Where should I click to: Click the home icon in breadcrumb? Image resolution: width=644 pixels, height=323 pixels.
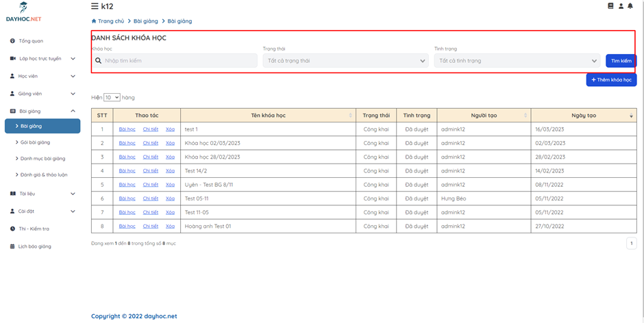point(94,21)
